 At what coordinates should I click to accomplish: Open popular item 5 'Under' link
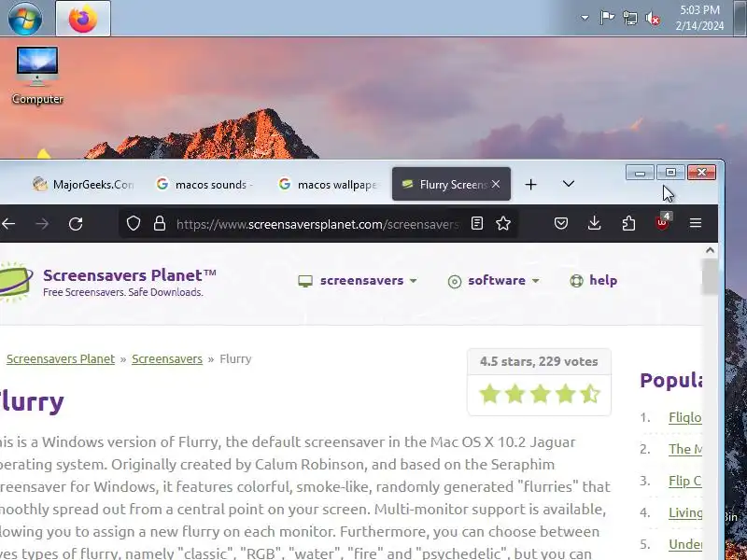click(685, 544)
